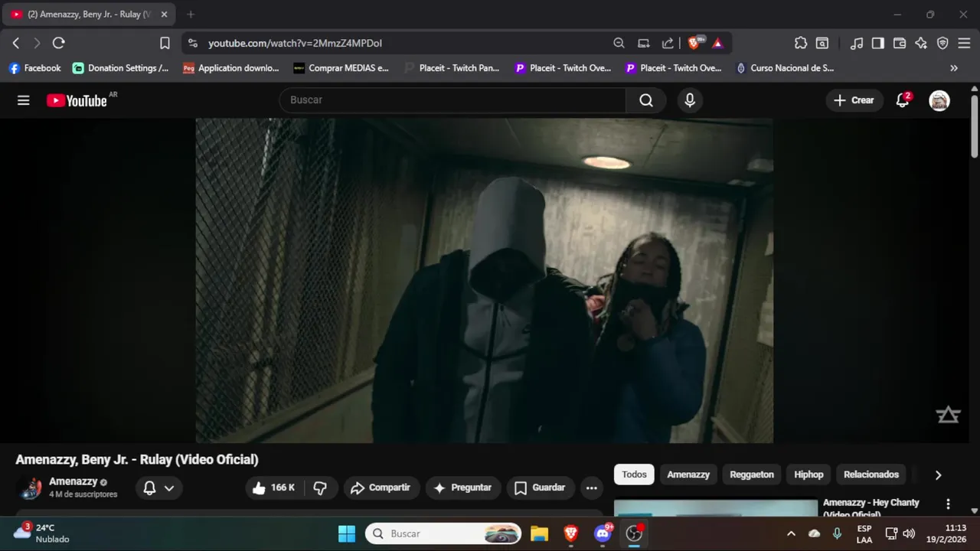Select the Relacionados filter chip
The image size is (980, 551).
tap(871, 474)
